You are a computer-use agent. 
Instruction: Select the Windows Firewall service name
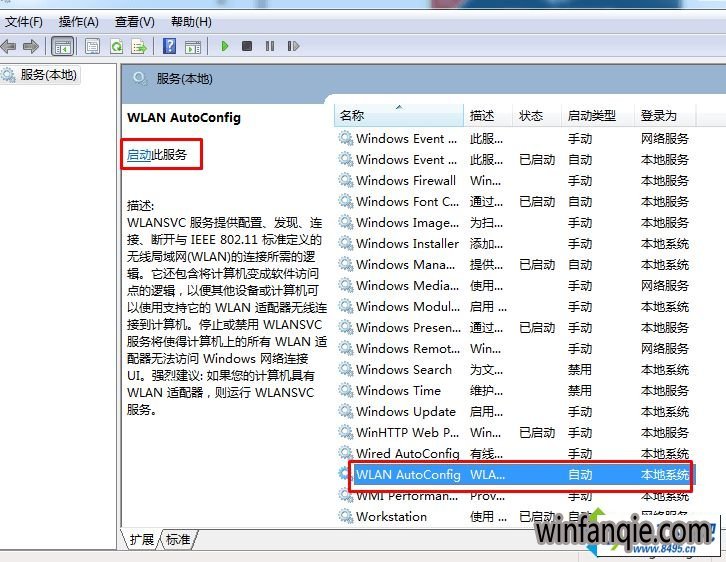point(406,180)
